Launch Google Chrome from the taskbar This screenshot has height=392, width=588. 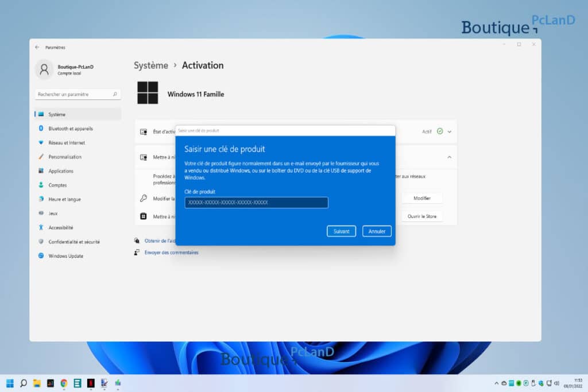pos(64,383)
